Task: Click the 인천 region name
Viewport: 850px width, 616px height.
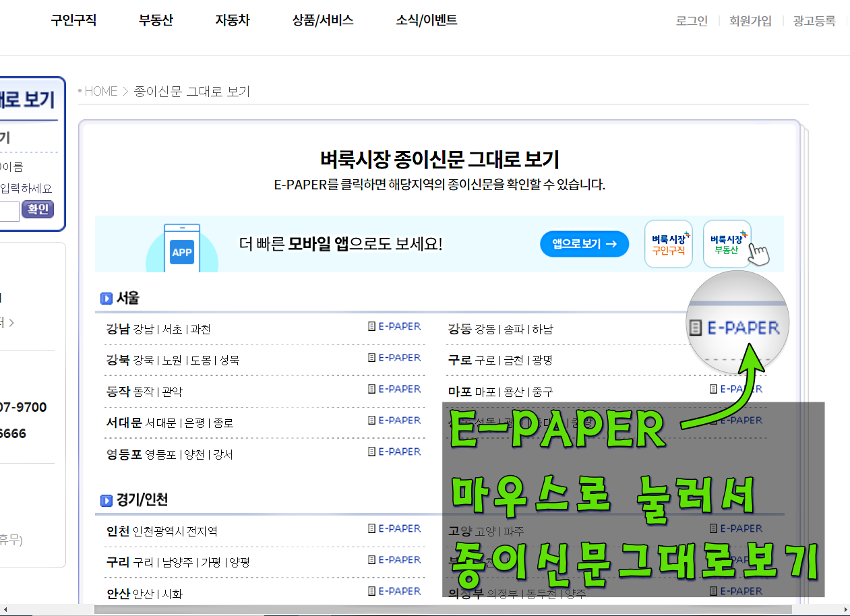Action: click(118, 531)
